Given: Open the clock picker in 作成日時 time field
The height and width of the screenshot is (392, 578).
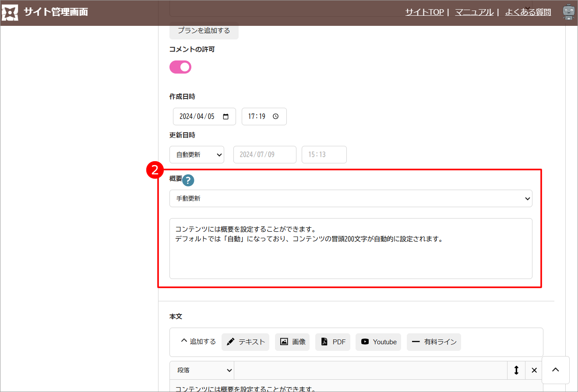Looking at the screenshot, I should [275, 117].
